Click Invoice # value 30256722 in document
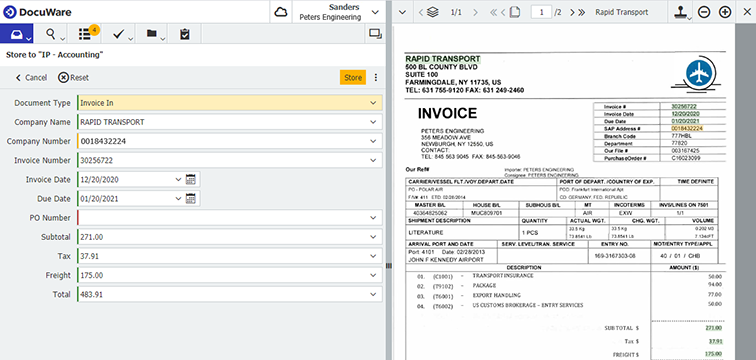Image resolution: width=756 pixels, height=360 pixels. pos(684,106)
